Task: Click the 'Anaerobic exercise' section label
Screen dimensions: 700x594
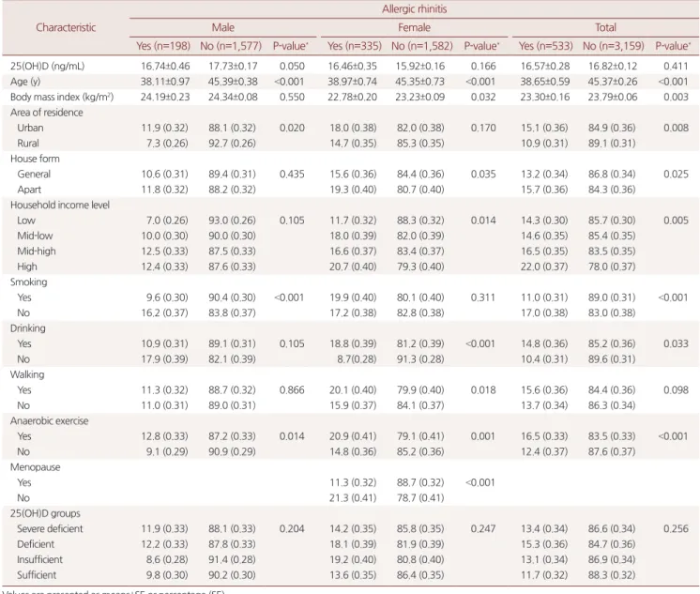Action: coord(49,420)
